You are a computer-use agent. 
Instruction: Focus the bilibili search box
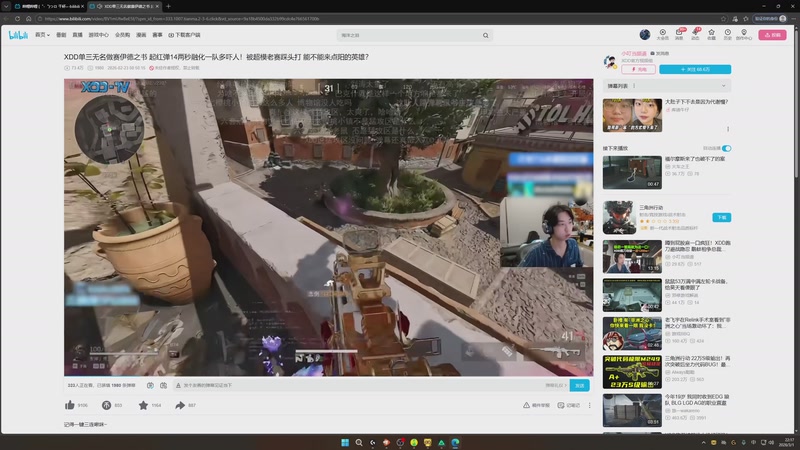pyautogui.click(x=410, y=35)
